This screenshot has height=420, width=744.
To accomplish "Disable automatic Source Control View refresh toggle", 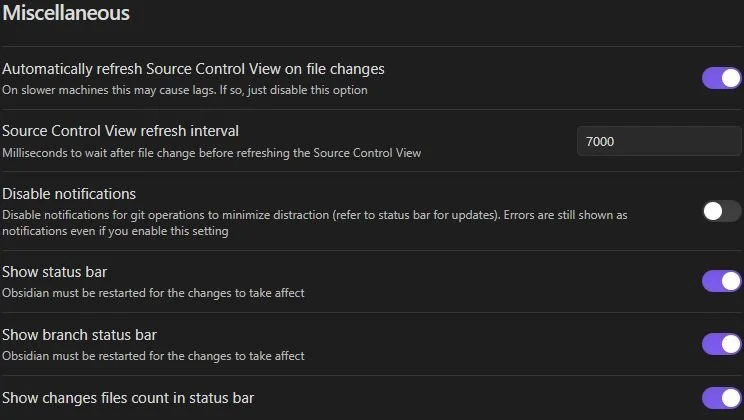I will pyautogui.click(x=721, y=78).
